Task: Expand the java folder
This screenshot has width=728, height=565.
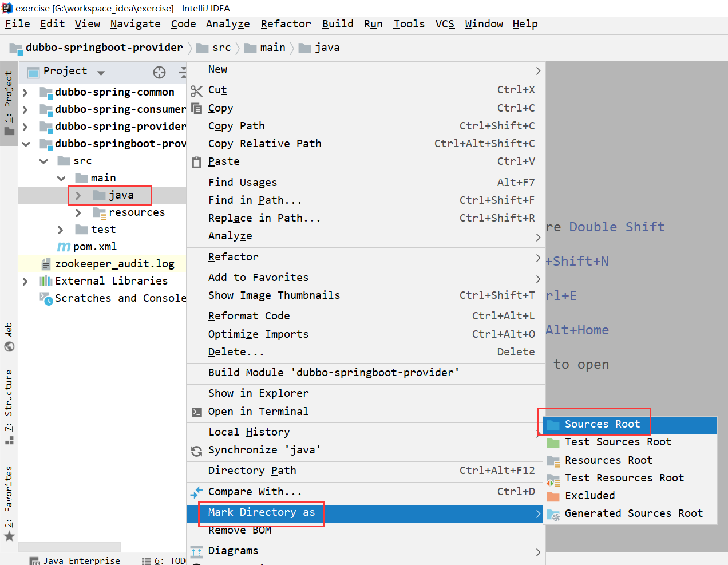Action: (78, 195)
